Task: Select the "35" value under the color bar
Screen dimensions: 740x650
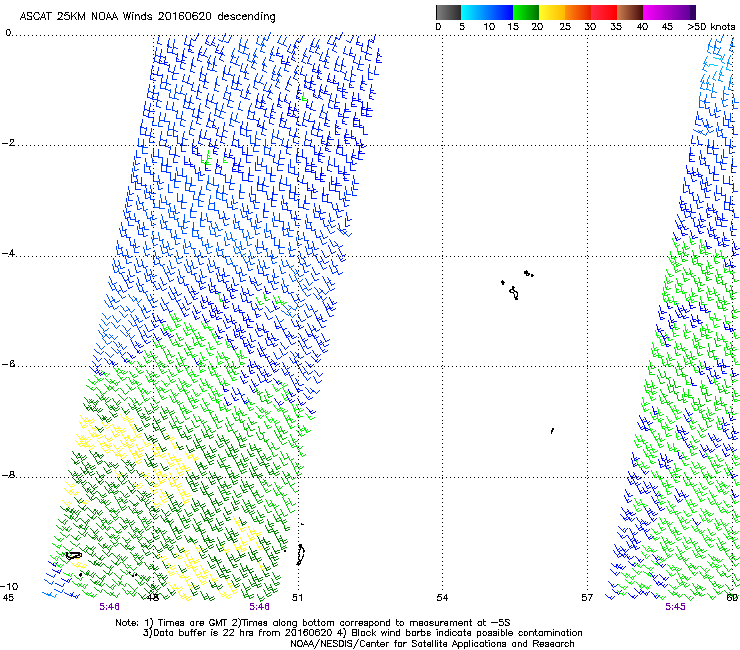Action: click(x=616, y=27)
